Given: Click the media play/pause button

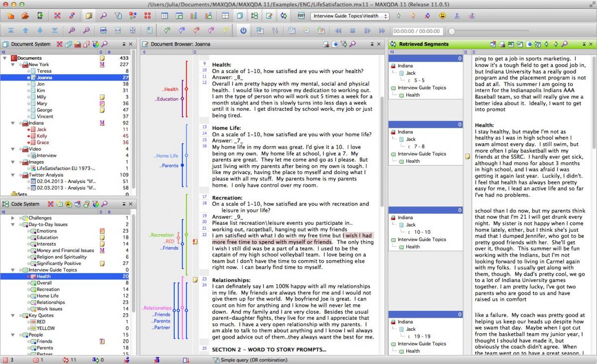Looking at the screenshot, I should [x=367, y=30].
